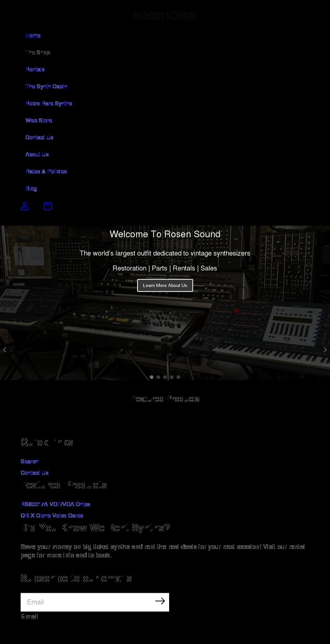This screenshot has height=644, width=330.
Task: Open RS80017A VCF/VCA Chips link
Action: tap(55, 504)
